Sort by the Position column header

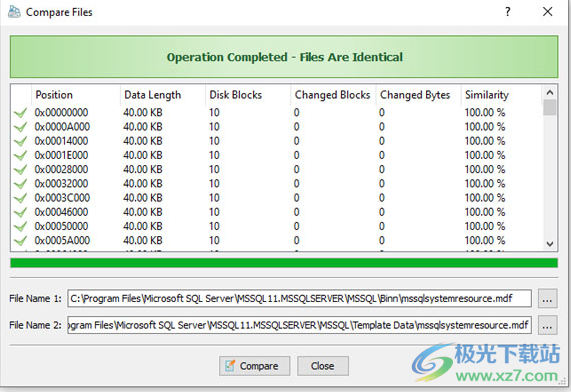click(76, 95)
